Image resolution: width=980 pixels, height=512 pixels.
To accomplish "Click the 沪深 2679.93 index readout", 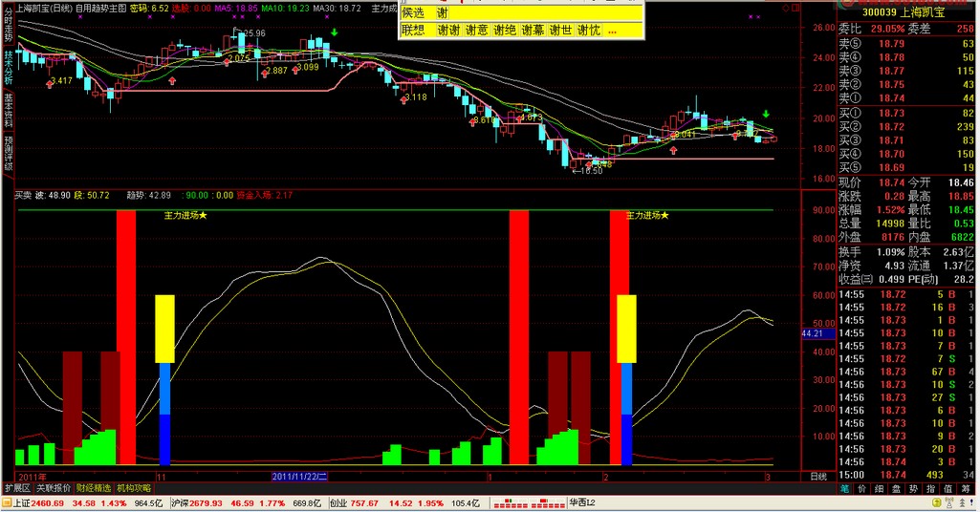I will click(x=196, y=503).
